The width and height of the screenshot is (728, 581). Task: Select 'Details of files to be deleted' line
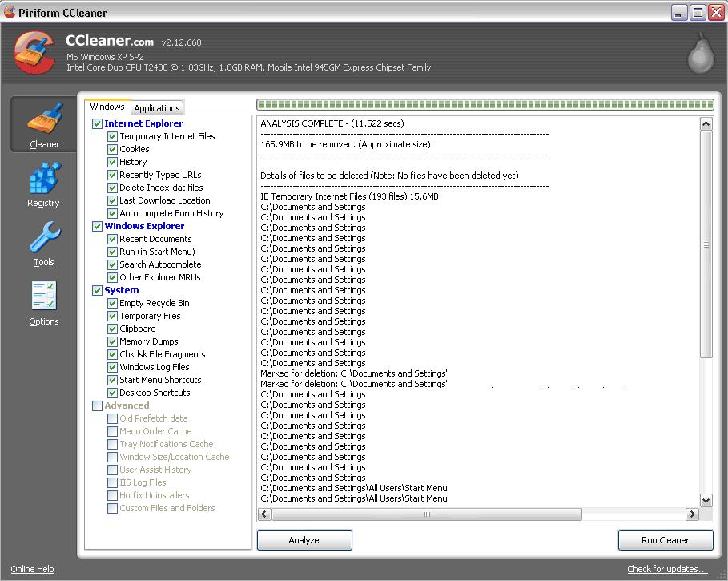[x=389, y=176]
